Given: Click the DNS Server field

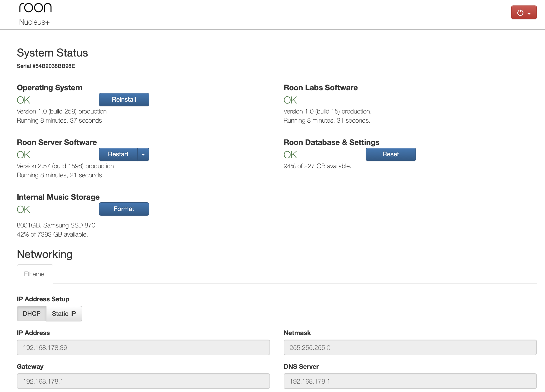Looking at the screenshot, I should (410, 381).
